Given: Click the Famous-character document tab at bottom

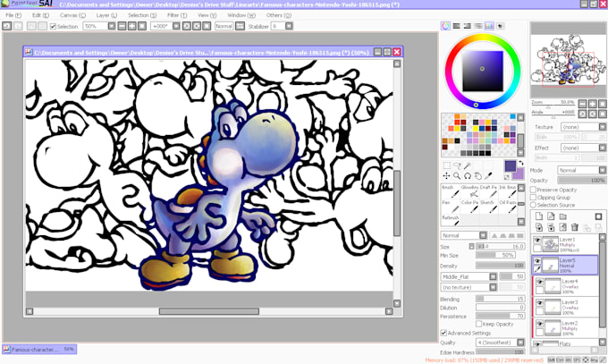Looking at the screenshot, I should 39,350.
